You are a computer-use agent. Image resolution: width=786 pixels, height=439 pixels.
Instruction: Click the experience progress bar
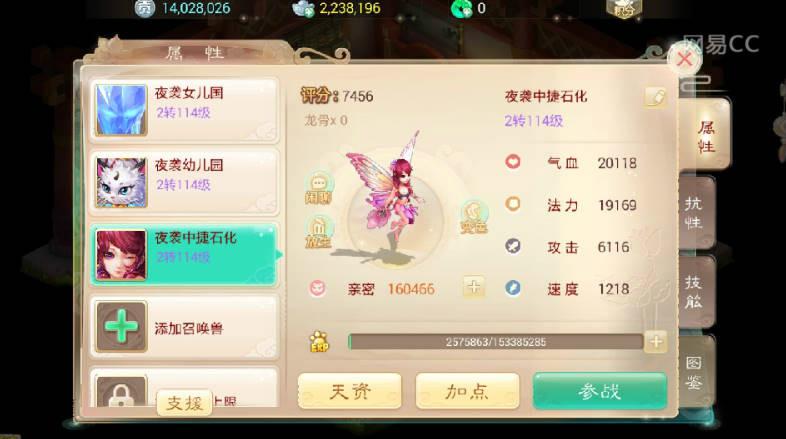click(x=496, y=342)
